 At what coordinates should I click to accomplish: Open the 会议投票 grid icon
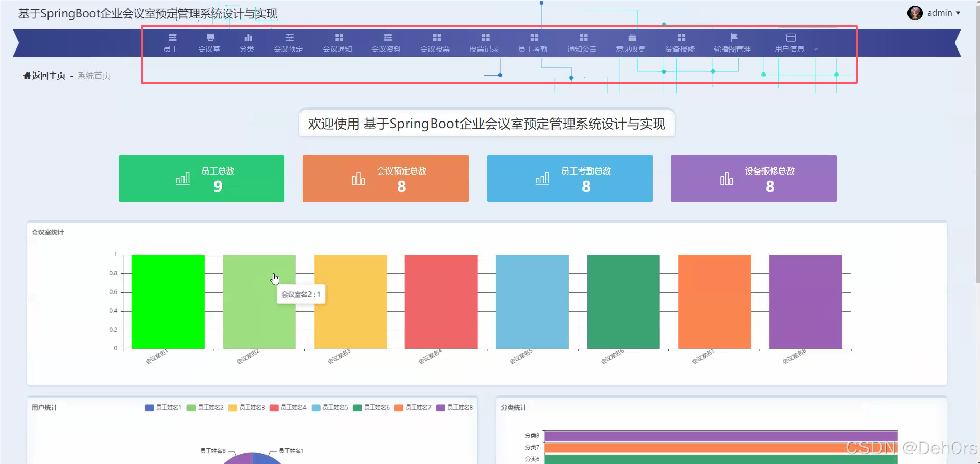436,37
